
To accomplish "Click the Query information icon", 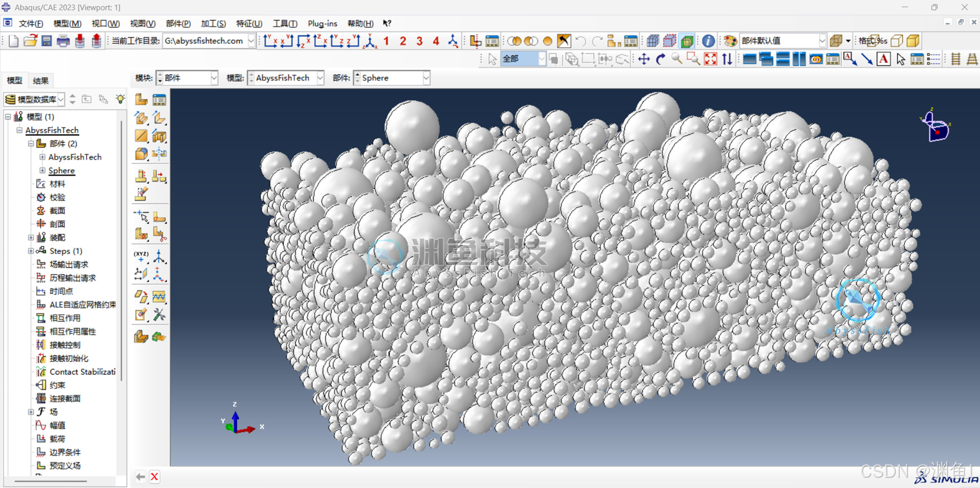I will coord(708,41).
